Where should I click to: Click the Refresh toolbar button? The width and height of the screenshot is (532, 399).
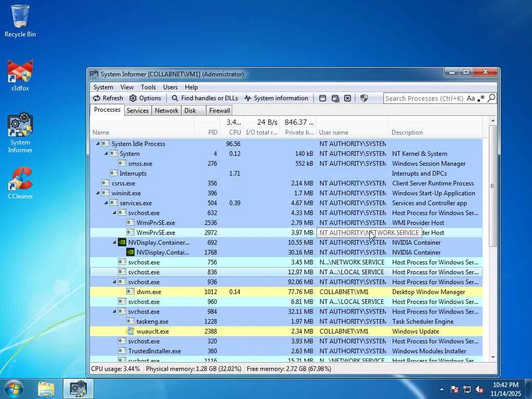pyautogui.click(x=108, y=98)
